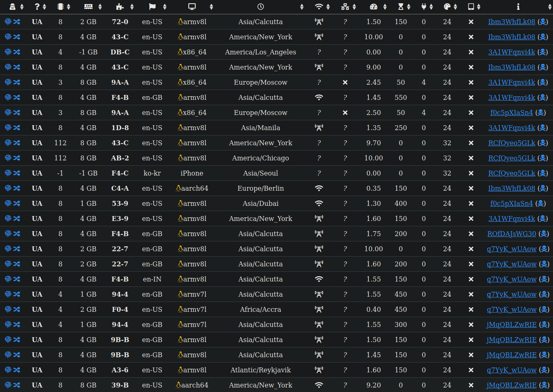Image resolution: width=553 pixels, height=392 pixels.
Task: Click the memory module column header icon
Action: pyautogui.click(x=88, y=7)
